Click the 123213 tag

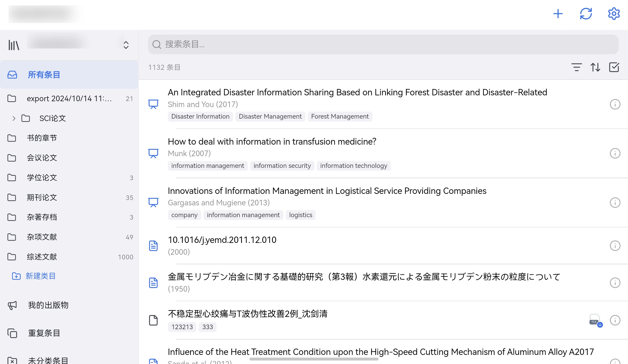point(182,327)
